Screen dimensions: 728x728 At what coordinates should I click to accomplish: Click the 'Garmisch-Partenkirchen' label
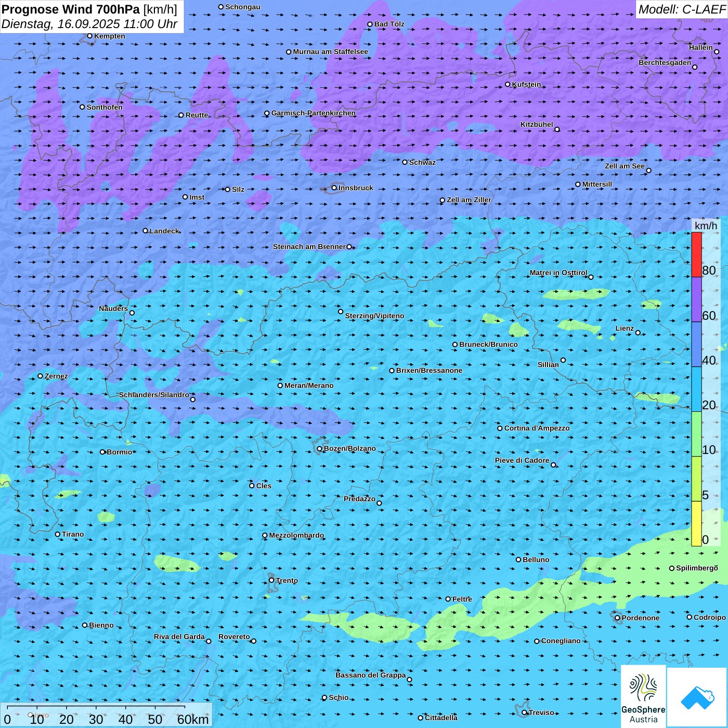click(x=314, y=113)
